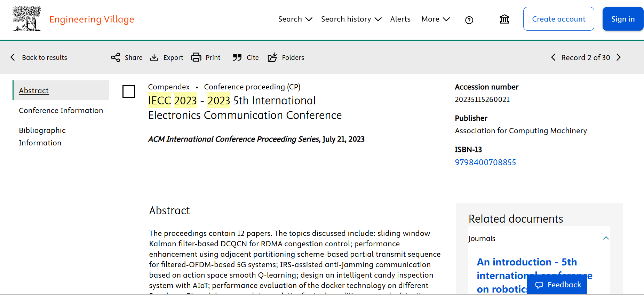This screenshot has width=644, height=295.
Task: Collapse the Journals related documents section
Action: pyautogui.click(x=606, y=238)
